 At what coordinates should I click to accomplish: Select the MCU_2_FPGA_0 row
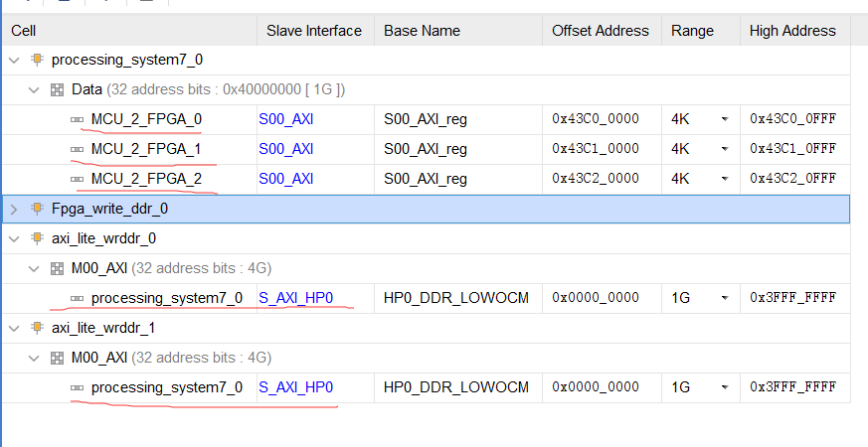pos(427,119)
